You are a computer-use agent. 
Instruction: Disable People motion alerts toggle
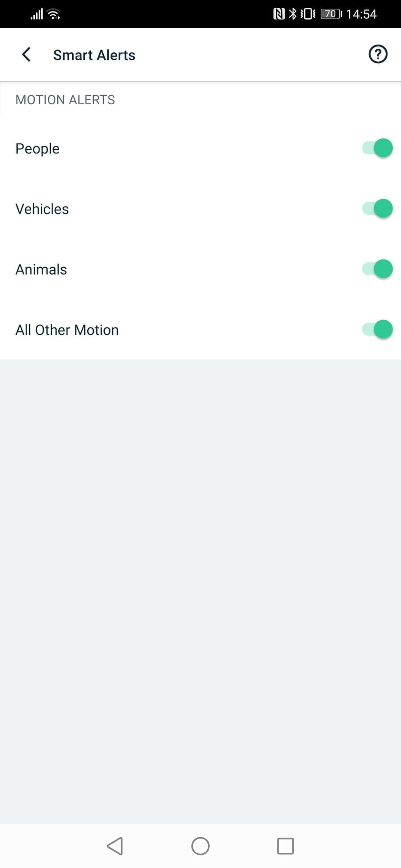click(x=377, y=148)
